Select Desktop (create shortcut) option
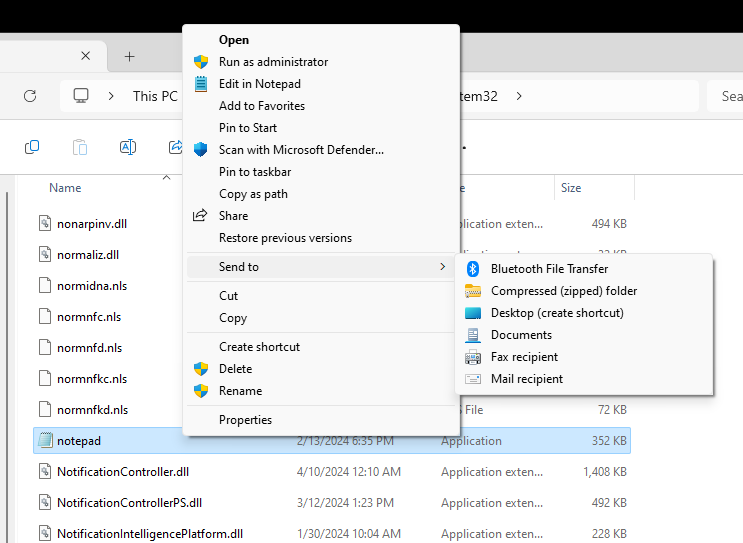Screen dimensions: 743x543 557,313
